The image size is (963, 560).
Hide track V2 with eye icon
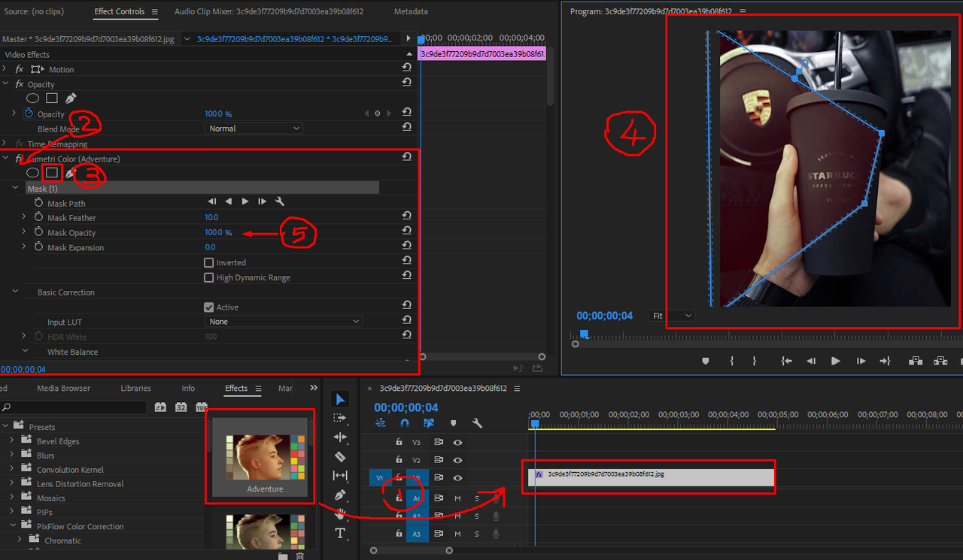457,460
